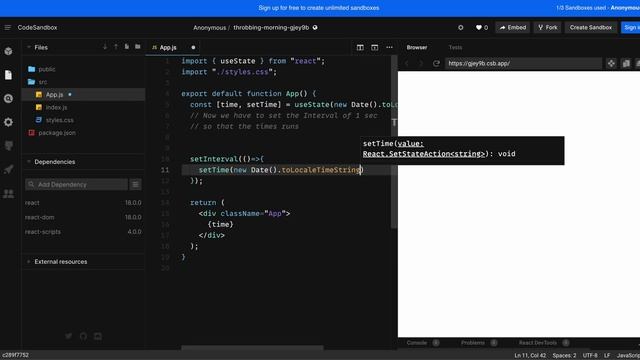Go back in the preview browser

click(x=407, y=63)
